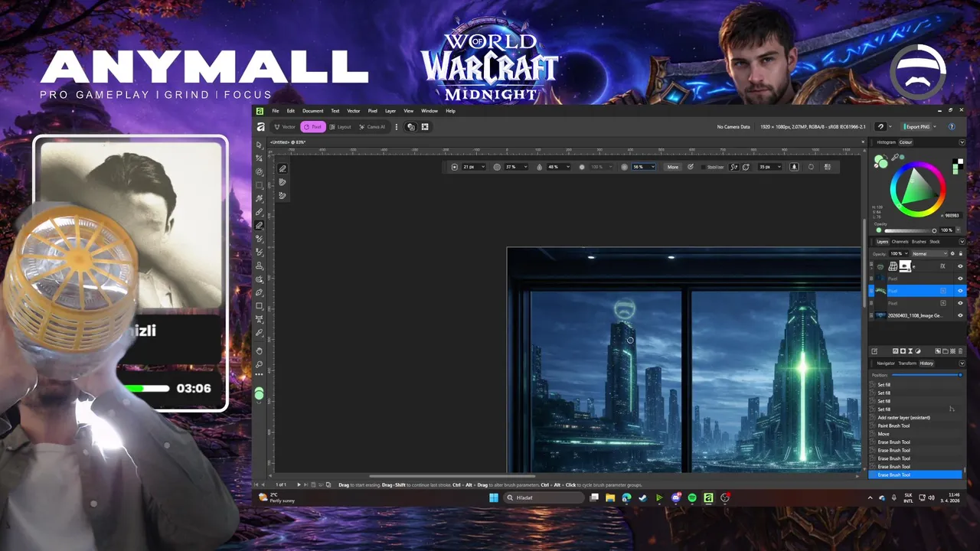980x551 pixels.
Task: Click the Export PNG button
Action: [x=917, y=126]
